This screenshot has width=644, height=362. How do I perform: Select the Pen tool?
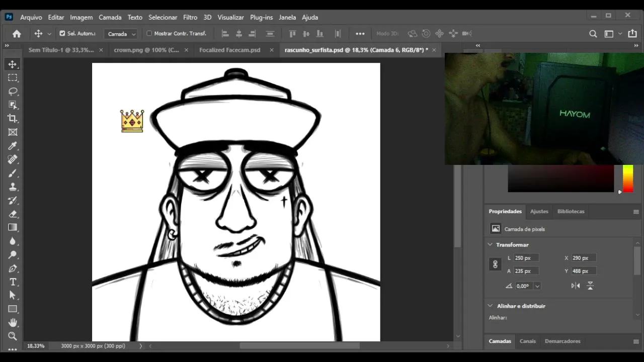point(13,268)
